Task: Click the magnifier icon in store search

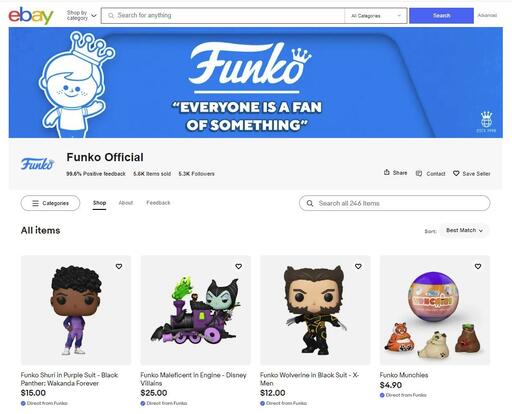Action: click(x=310, y=203)
